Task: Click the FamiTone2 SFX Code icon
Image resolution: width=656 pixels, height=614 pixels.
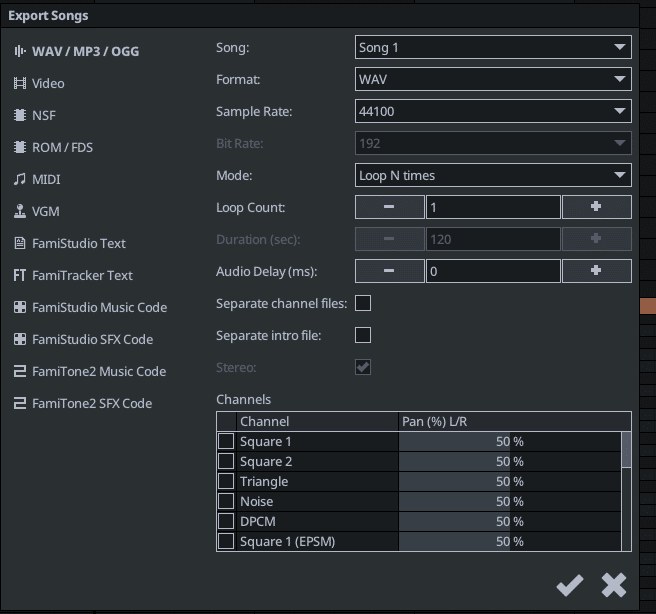Action: (x=20, y=403)
